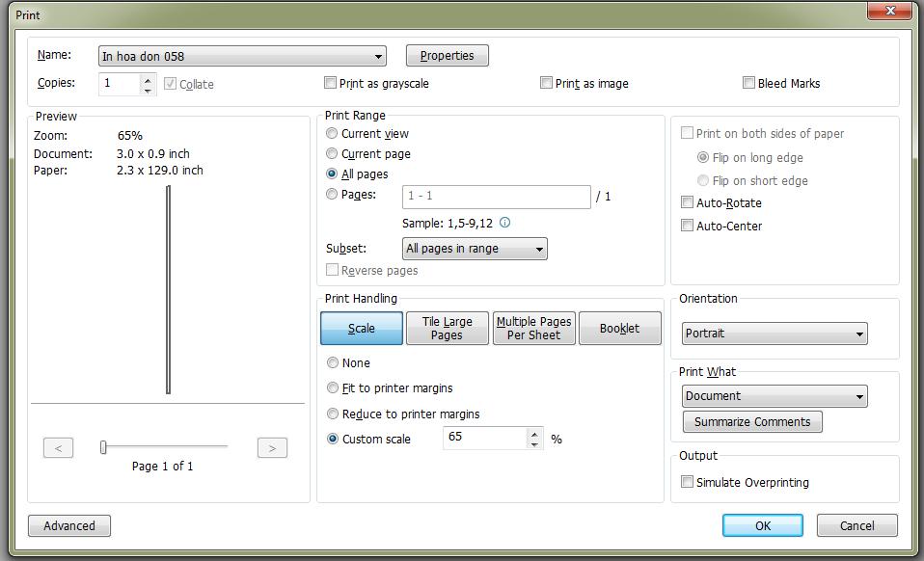Choose None scaling option
924x561 pixels.
tap(333, 362)
